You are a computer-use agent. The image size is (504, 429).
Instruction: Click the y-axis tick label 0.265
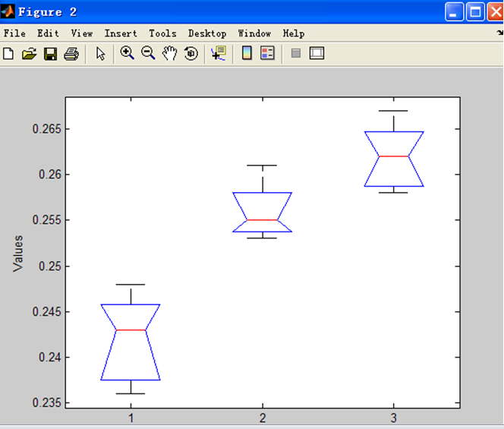tap(46, 129)
